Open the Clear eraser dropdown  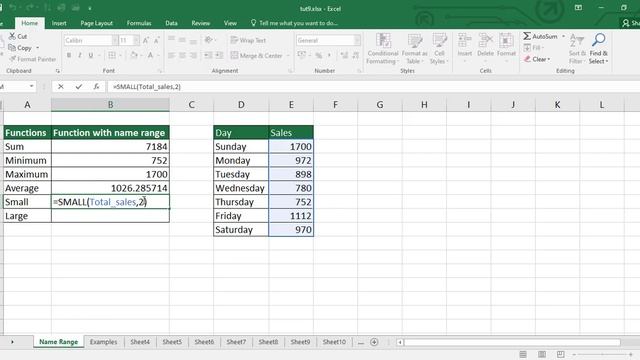537,59
